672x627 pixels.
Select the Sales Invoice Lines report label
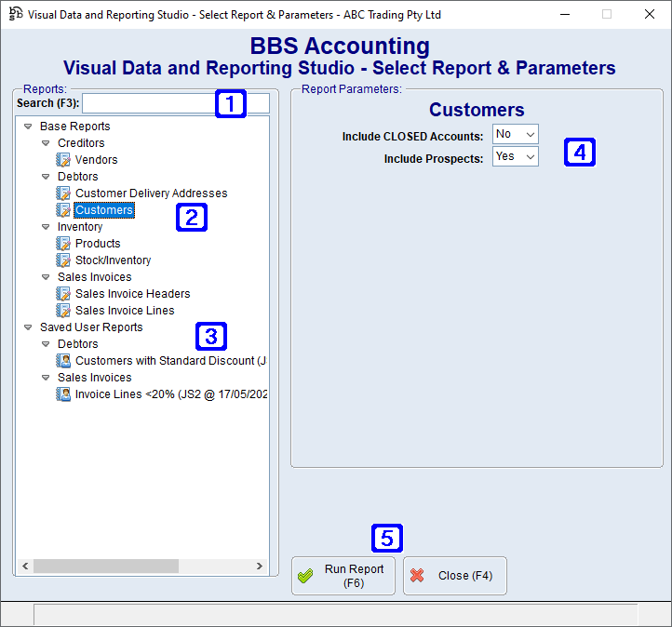[x=125, y=311]
